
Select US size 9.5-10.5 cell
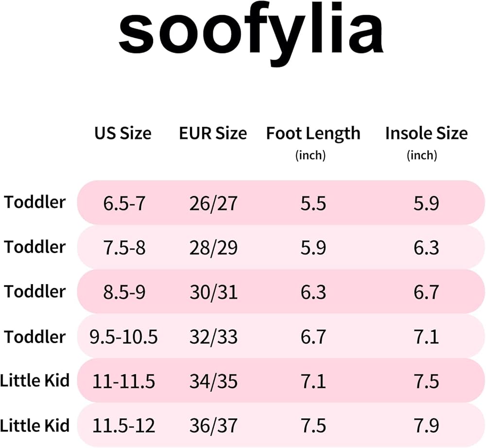click(x=123, y=337)
